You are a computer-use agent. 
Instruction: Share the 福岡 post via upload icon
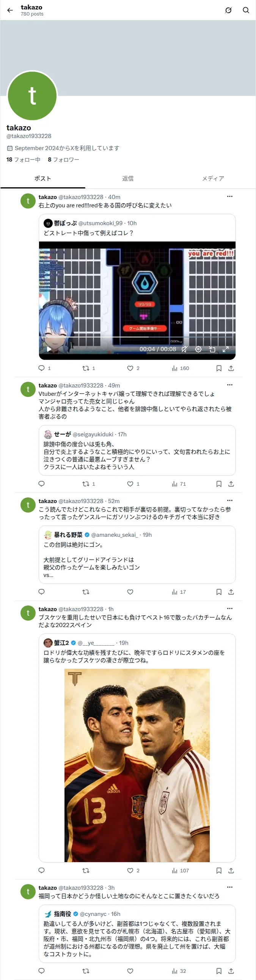coord(231,971)
